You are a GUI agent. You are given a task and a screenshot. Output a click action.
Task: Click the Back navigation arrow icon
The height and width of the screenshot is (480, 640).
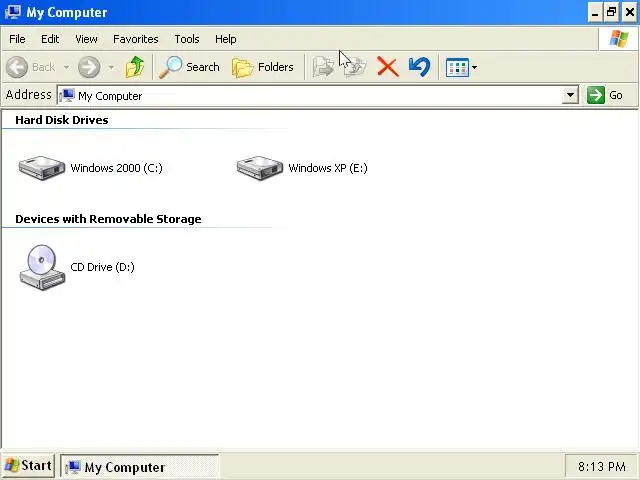pos(17,67)
